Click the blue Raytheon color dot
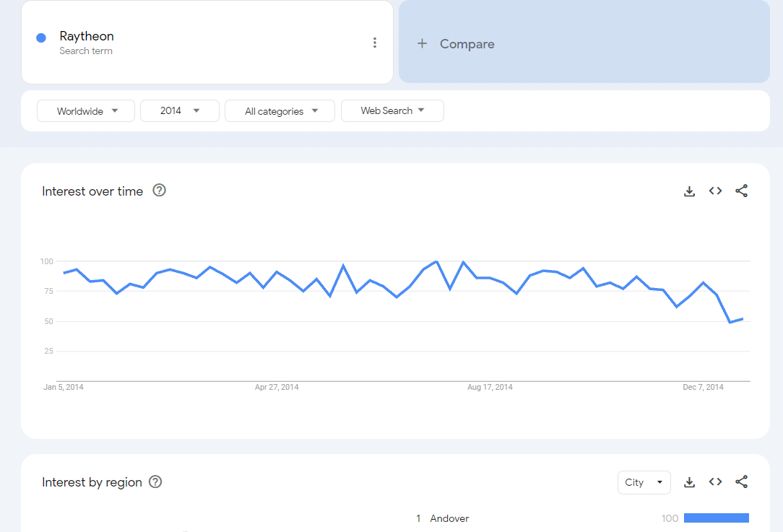The height and width of the screenshot is (532, 783). click(41, 38)
